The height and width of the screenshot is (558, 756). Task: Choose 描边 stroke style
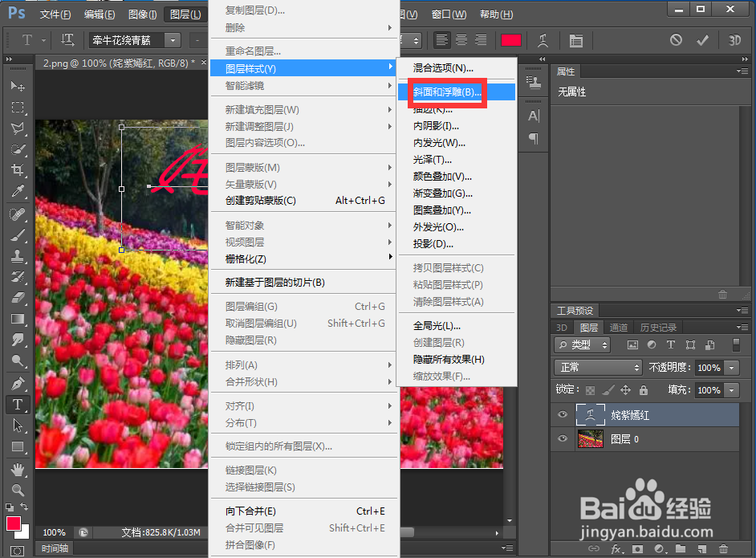coord(457,109)
